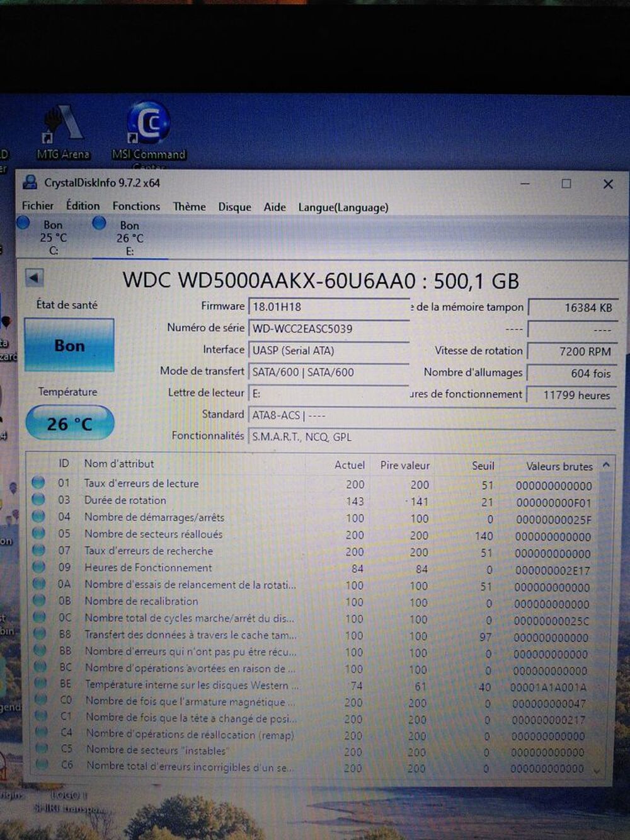Click status circle for attribute B8 row
The image size is (630, 840).
pos(40,633)
